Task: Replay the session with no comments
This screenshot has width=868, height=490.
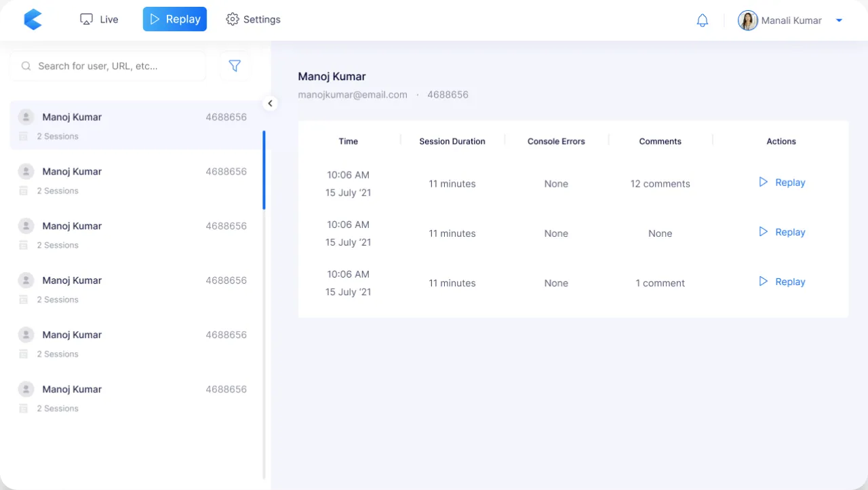Action: (782, 232)
